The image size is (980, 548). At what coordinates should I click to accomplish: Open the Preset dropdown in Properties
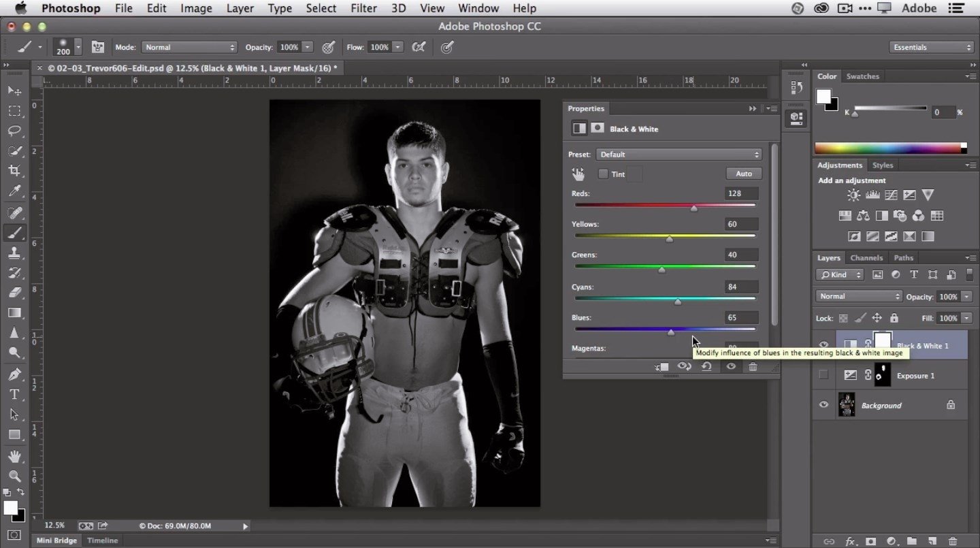[x=679, y=154]
